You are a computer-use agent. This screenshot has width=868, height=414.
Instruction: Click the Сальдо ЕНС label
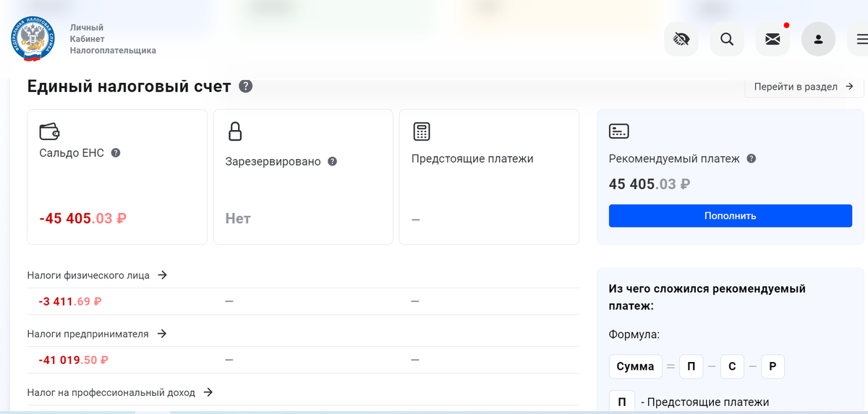click(72, 153)
